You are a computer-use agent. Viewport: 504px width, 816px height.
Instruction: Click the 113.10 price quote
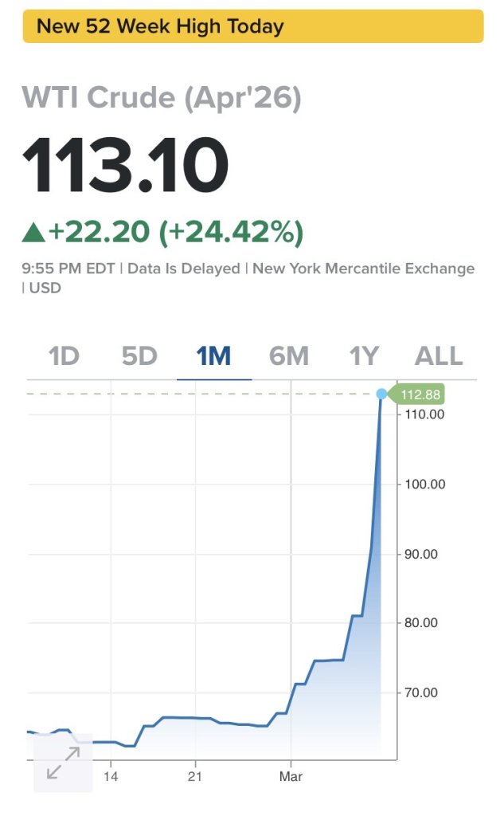pos(126,165)
